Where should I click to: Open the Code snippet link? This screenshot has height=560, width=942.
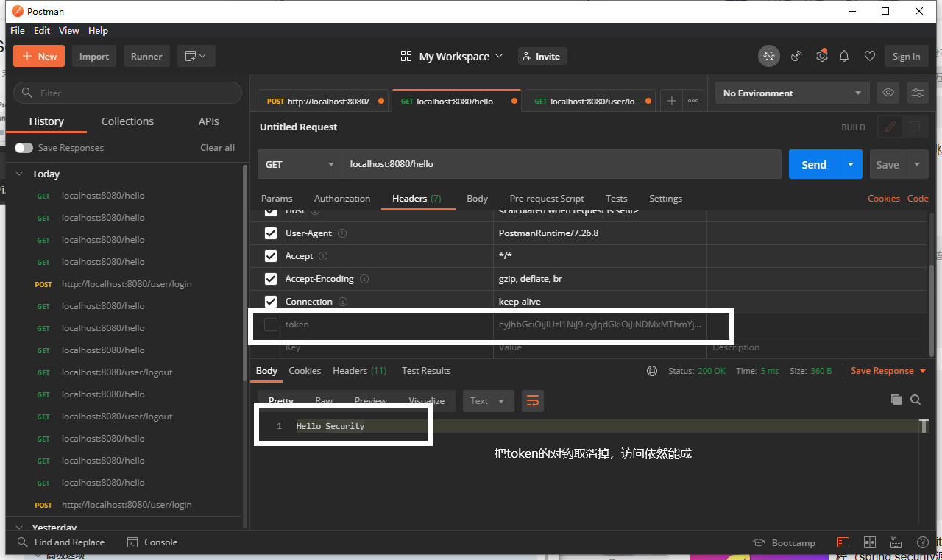coord(918,199)
